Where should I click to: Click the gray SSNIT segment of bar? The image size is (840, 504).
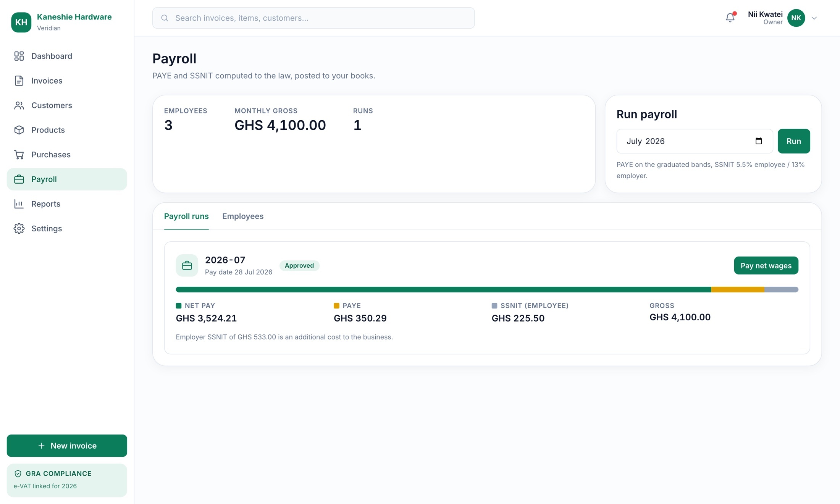click(x=781, y=289)
